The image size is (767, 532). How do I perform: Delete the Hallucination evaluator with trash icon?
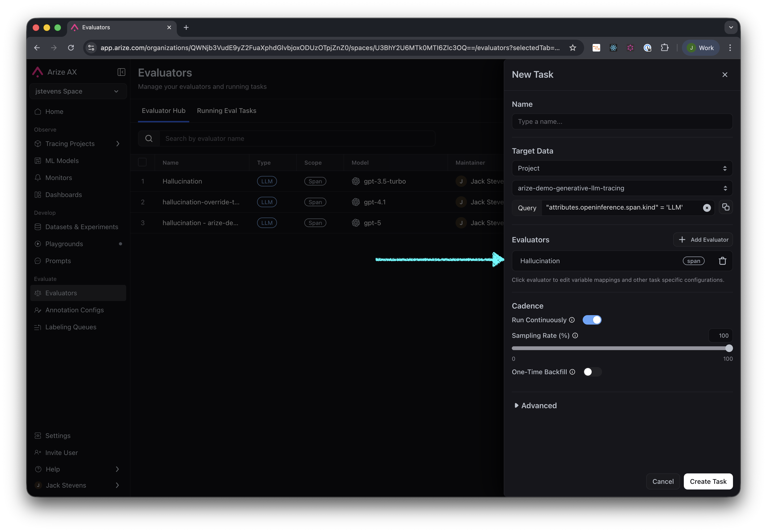pos(722,261)
